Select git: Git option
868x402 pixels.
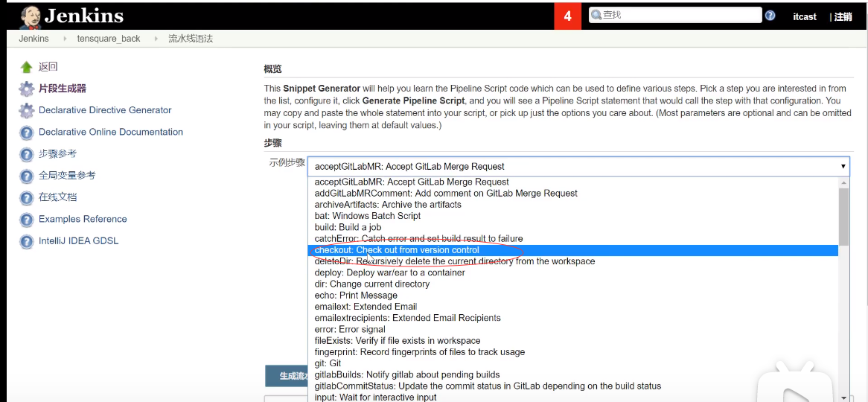[x=573, y=363]
